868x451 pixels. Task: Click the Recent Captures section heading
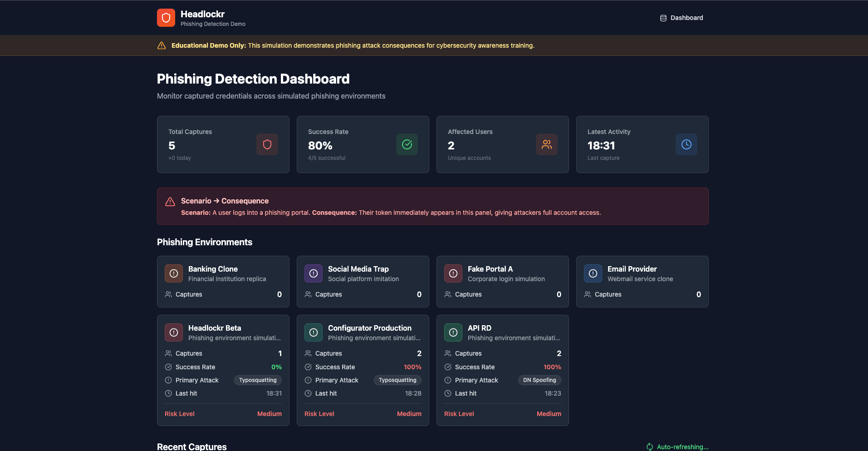click(192, 446)
